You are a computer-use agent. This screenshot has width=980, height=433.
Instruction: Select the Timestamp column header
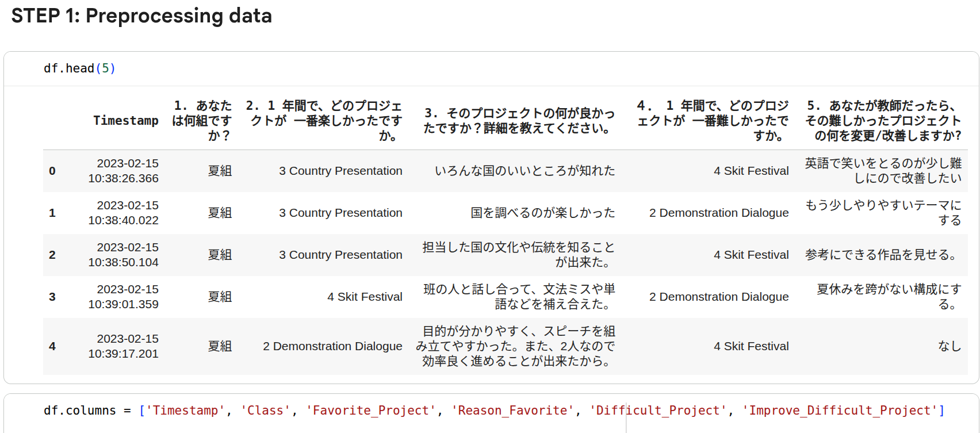125,121
